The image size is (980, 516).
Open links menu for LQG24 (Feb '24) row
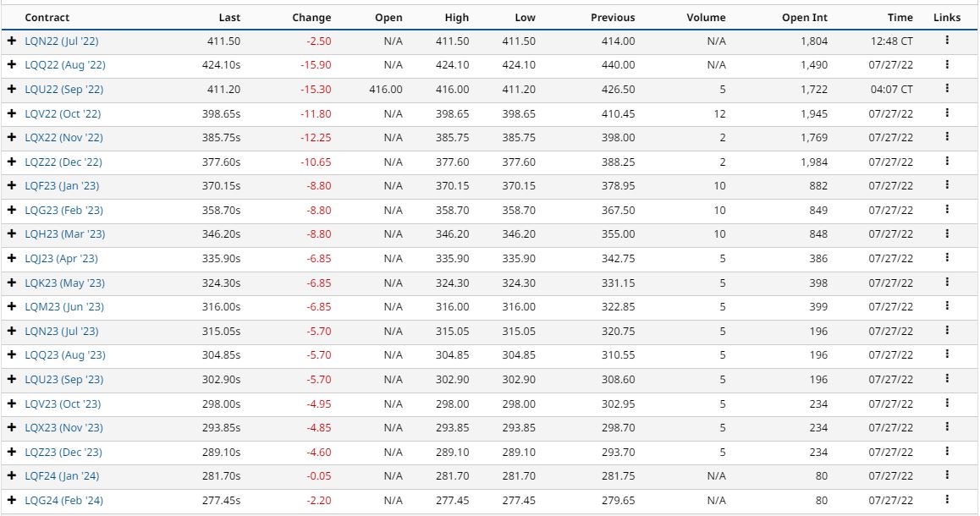click(x=947, y=500)
